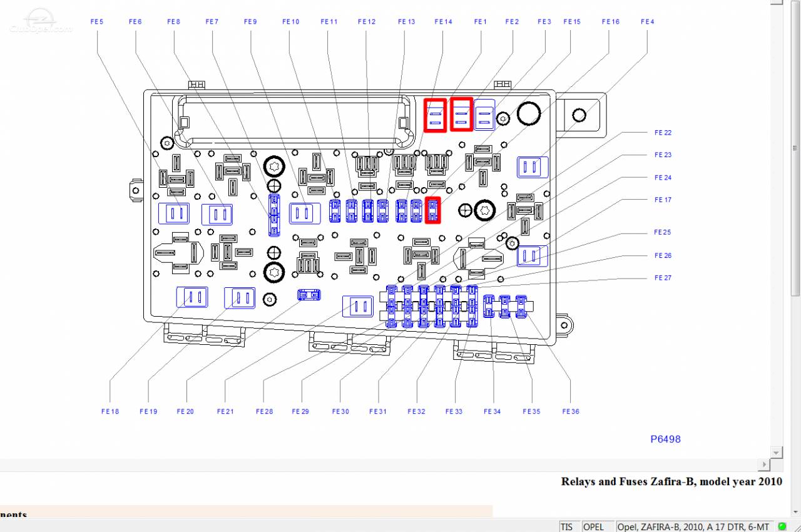Click the vehicle description in status bar

pyautogui.click(x=695, y=527)
